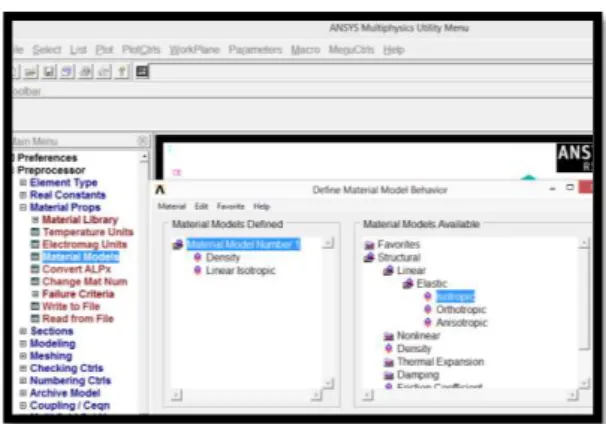The height and width of the screenshot is (424, 606).
Task: Click Preprocessor in the Main Menu
Action: 51,170
